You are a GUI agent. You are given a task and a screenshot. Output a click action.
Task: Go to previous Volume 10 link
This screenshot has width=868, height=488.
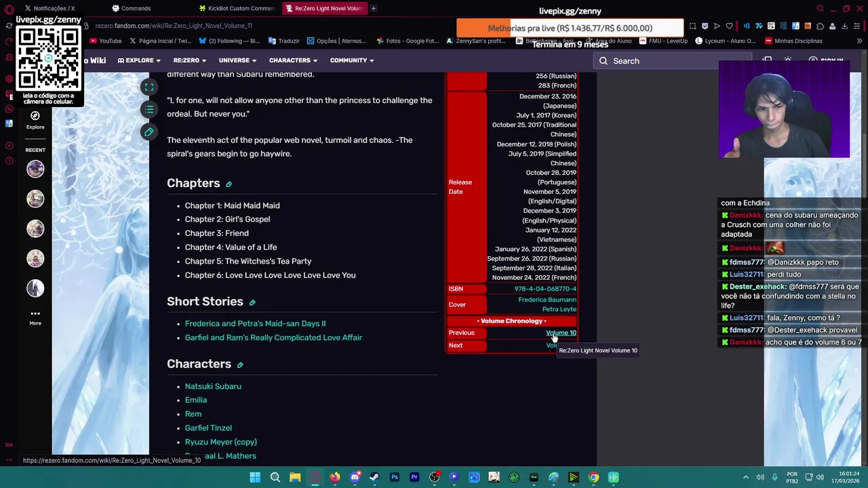(561, 333)
